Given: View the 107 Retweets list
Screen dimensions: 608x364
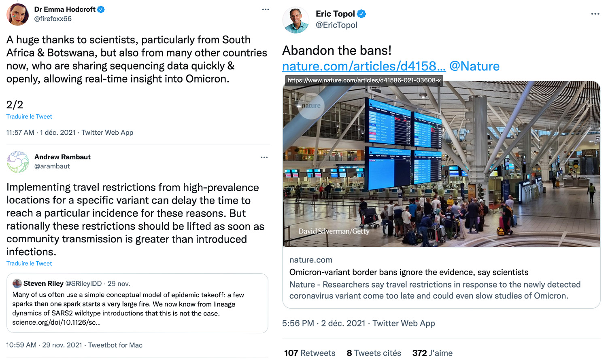Looking at the screenshot, I should (310, 353).
